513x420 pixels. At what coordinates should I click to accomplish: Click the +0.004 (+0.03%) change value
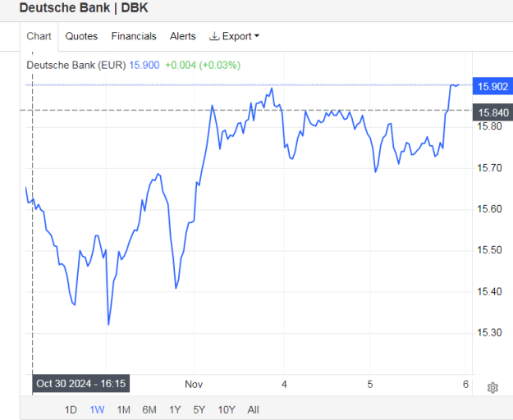203,65
